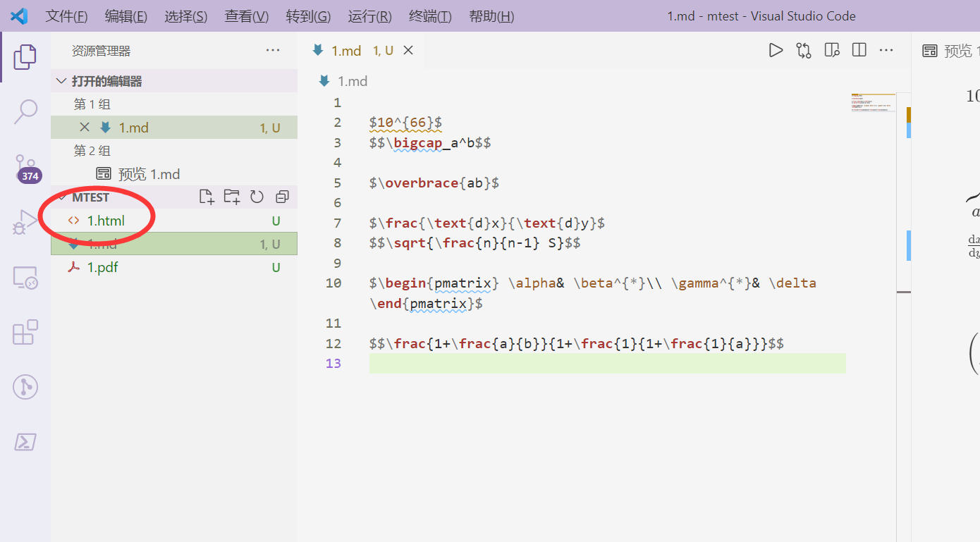Open editor's more actions (...) menu
Image resolution: width=980 pixels, height=542 pixels.
coord(886,50)
